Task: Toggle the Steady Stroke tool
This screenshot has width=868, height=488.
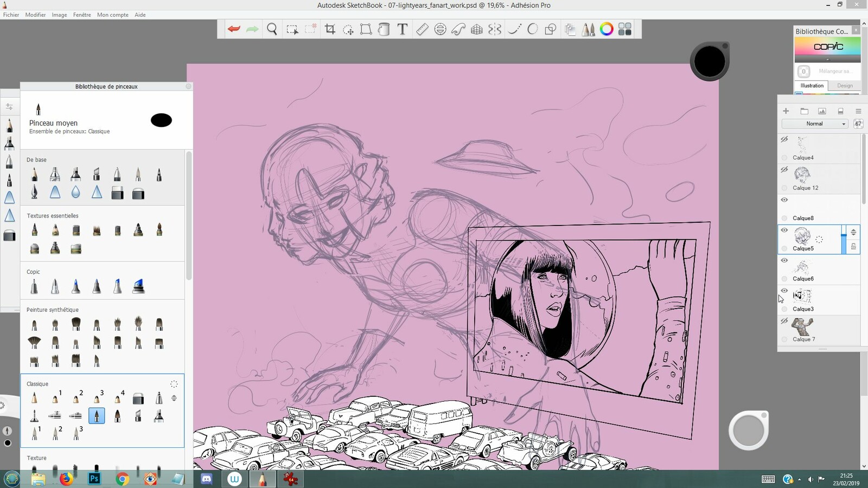Action: point(514,29)
